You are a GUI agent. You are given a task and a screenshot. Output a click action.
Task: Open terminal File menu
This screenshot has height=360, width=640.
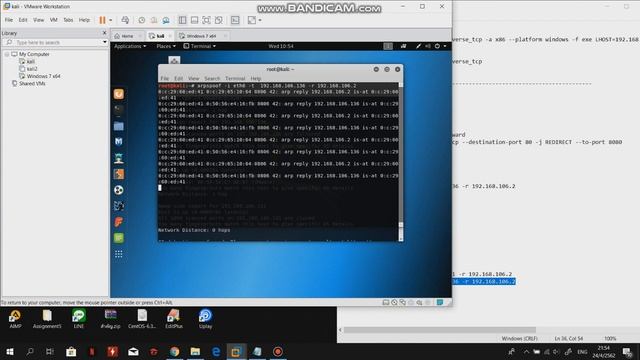[164, 78]
